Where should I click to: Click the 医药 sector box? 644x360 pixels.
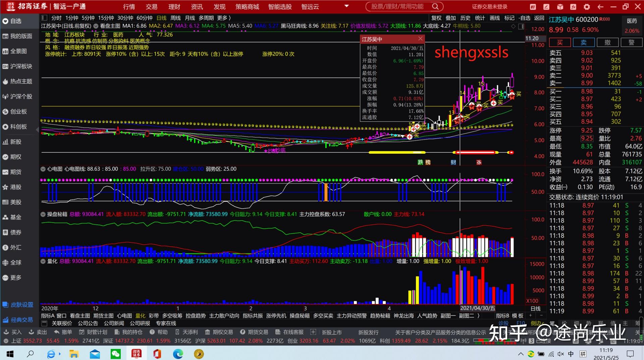[632, 25]
